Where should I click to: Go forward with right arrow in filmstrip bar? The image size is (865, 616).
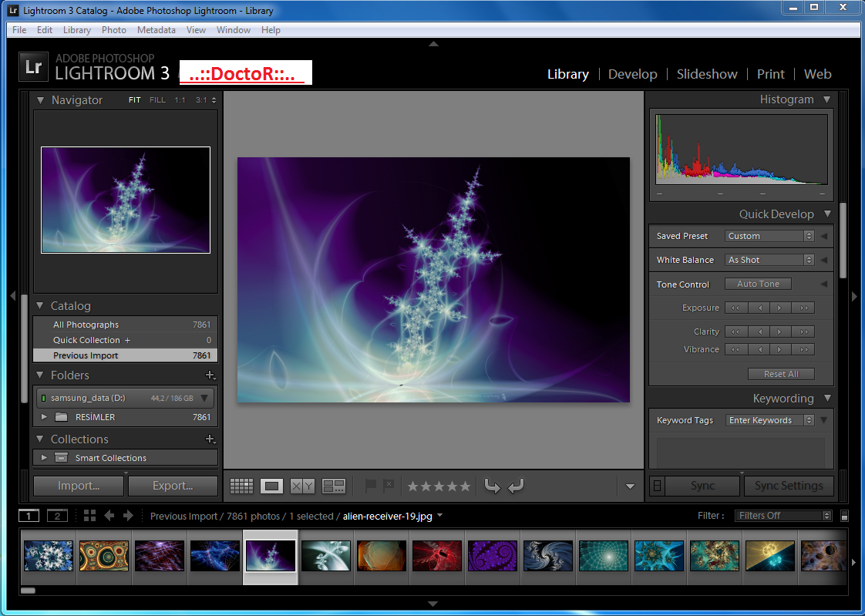(128, 516)
